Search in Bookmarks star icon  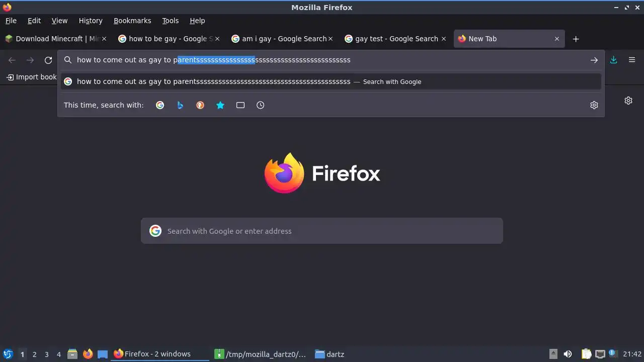click(x=220, y=105)
